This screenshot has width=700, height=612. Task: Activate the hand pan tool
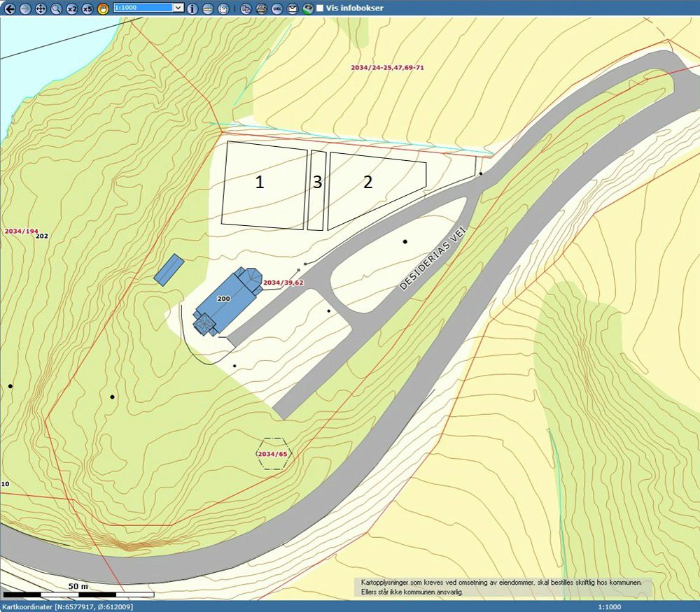click(103, 8)
